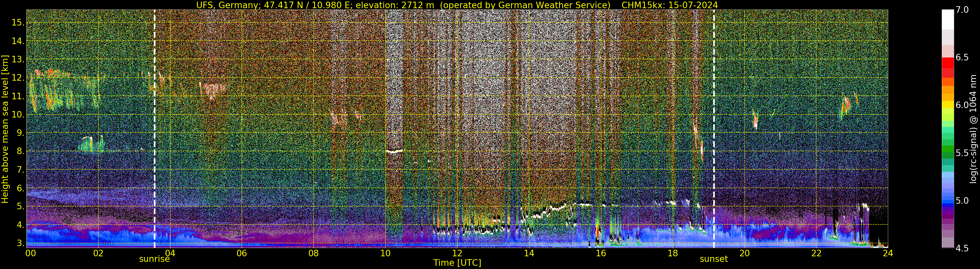Click the x-axis tick label '02'
The height and width of the screenshot is (269, 980).
click(x=98, y=253)
